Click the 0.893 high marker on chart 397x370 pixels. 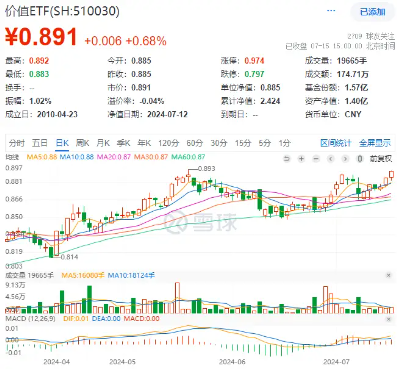[x=206, y=169]
